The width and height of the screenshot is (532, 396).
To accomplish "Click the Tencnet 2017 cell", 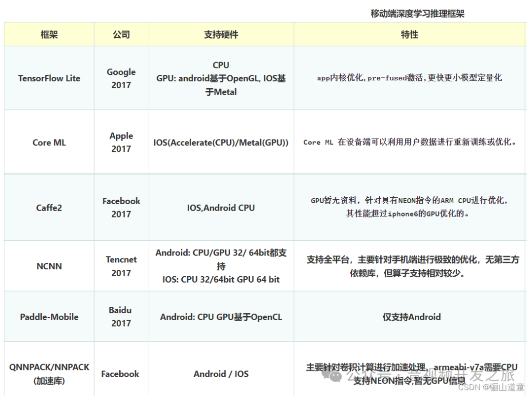I will 121,266.
